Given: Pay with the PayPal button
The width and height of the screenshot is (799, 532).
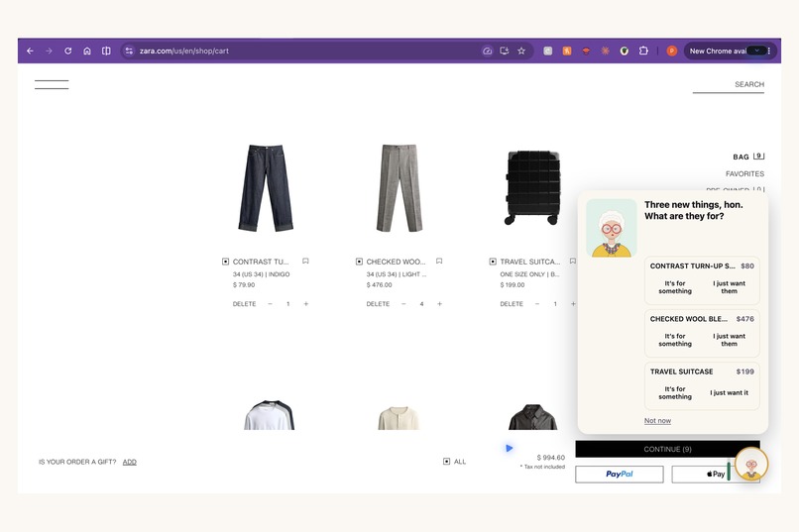Looking at the screenshot, I should tap(620, 474).
